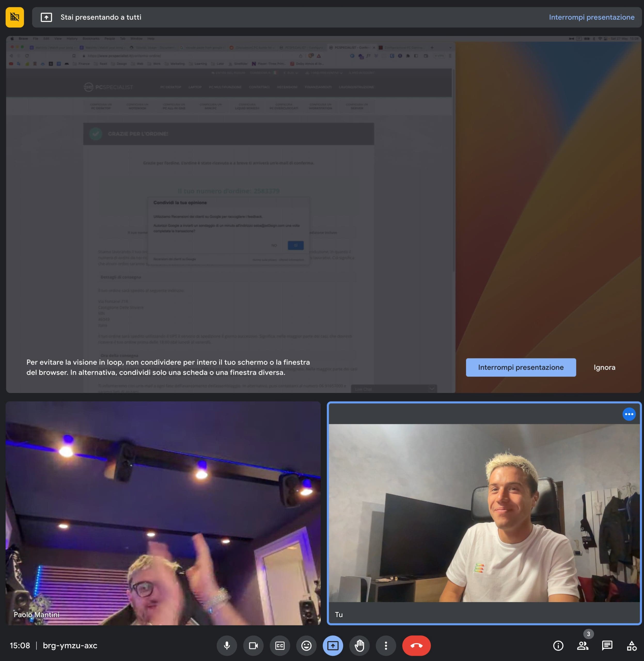This screenshot has height=661, width=644.
Task: Open more options menu in bottom toolbar
Action: 386,646
